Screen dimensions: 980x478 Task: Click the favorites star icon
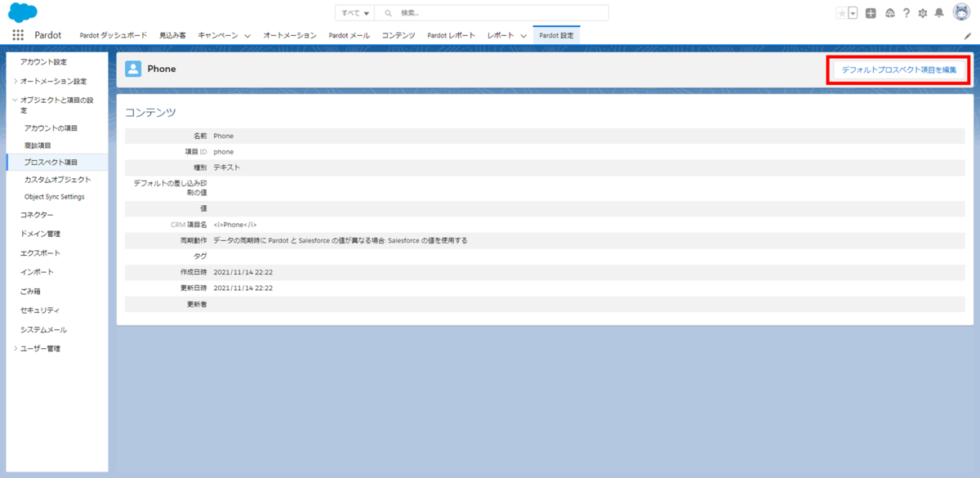842,13
